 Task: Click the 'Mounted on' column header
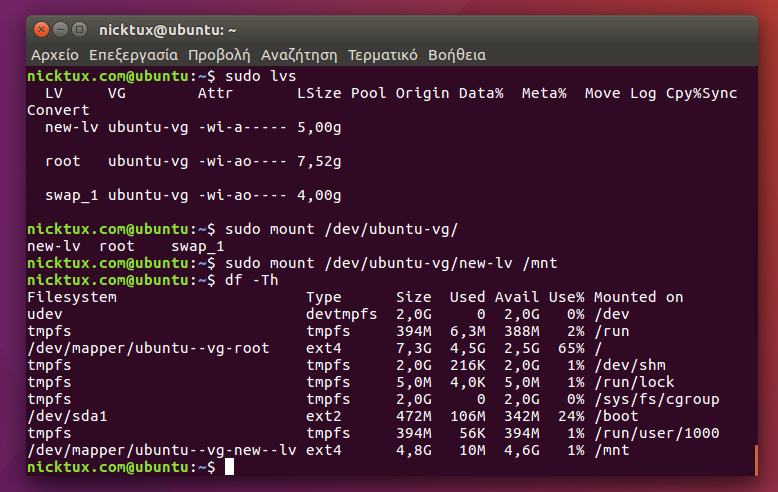coord(638,297)
